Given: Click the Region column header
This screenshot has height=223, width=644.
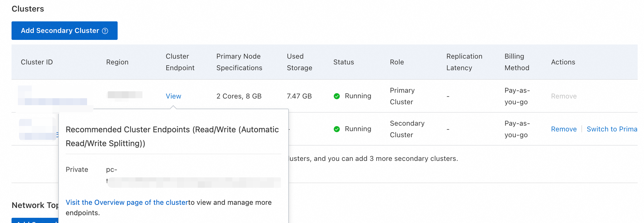Looking at the screenshot, I should click(x=117, y=62).
